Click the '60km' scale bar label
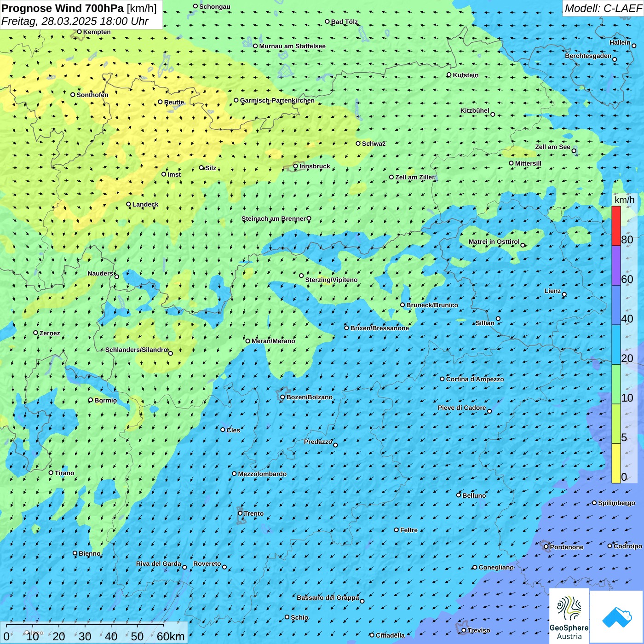The width and height of the screenshot is (644, 644). tap(171, 636)
